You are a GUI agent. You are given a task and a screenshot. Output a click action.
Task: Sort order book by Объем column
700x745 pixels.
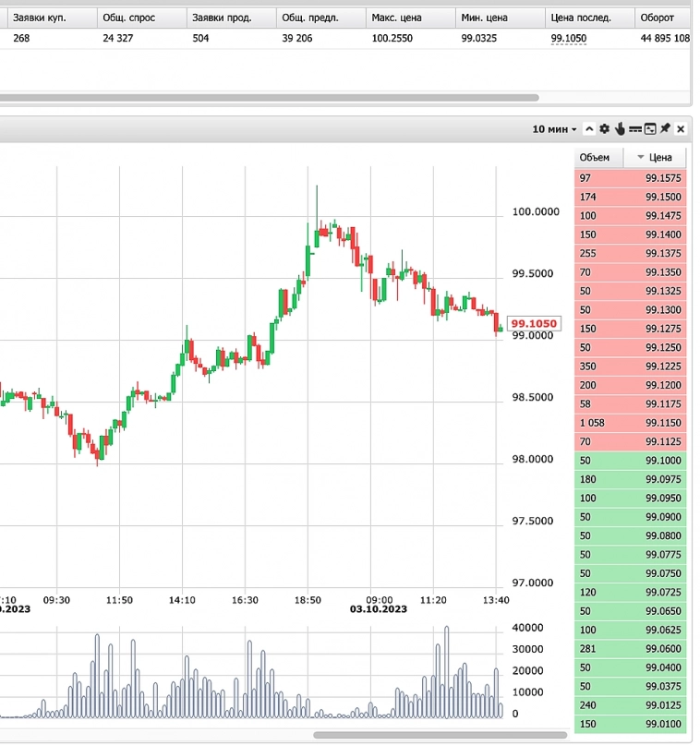(597, 158)
